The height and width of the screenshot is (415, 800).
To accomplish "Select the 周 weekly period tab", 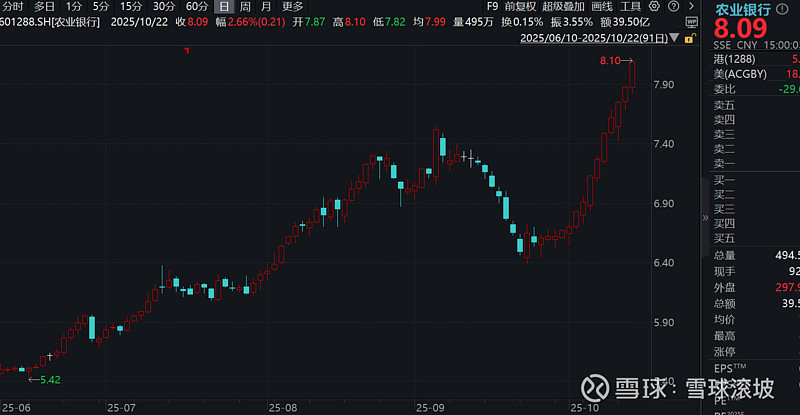I will click(244, 6).
